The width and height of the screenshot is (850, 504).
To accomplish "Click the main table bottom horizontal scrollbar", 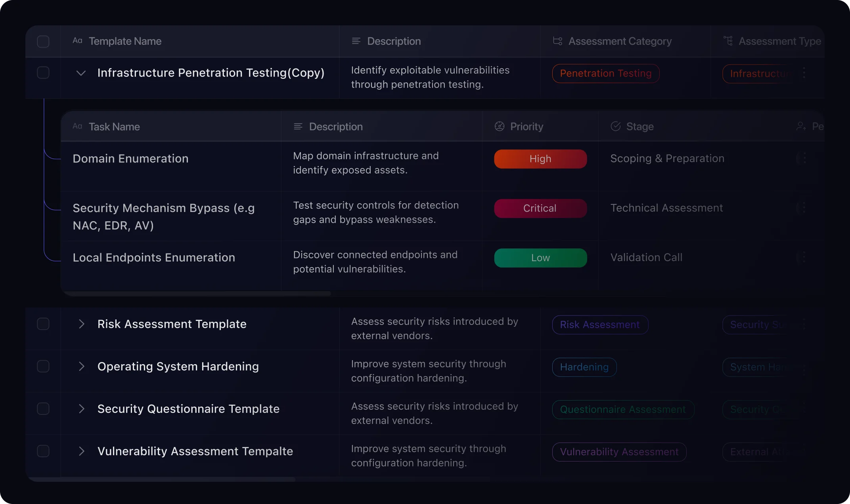I will click(x=162, y=479).
